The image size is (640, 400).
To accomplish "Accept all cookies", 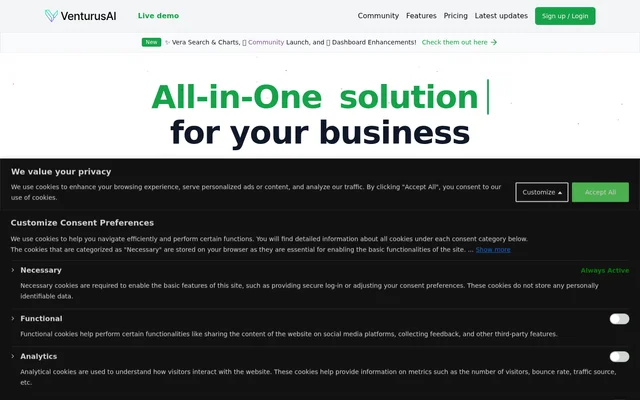I will 600,192.
